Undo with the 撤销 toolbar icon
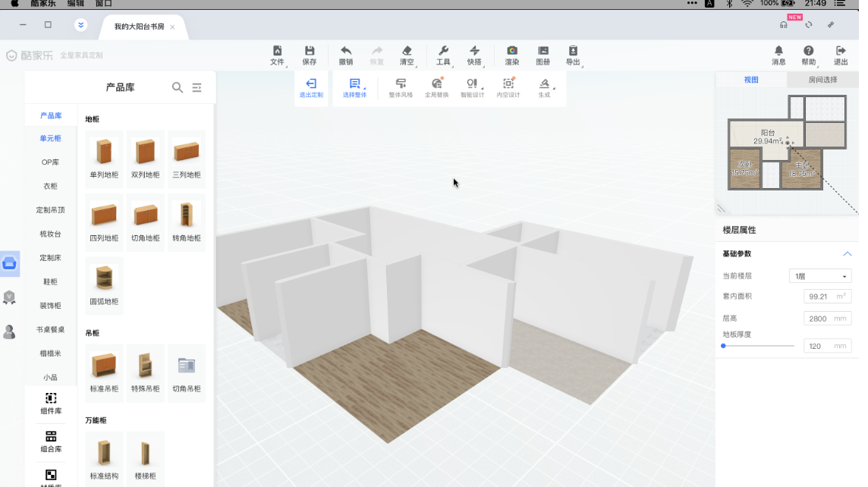Screen dimensions: 868x487 346,51
